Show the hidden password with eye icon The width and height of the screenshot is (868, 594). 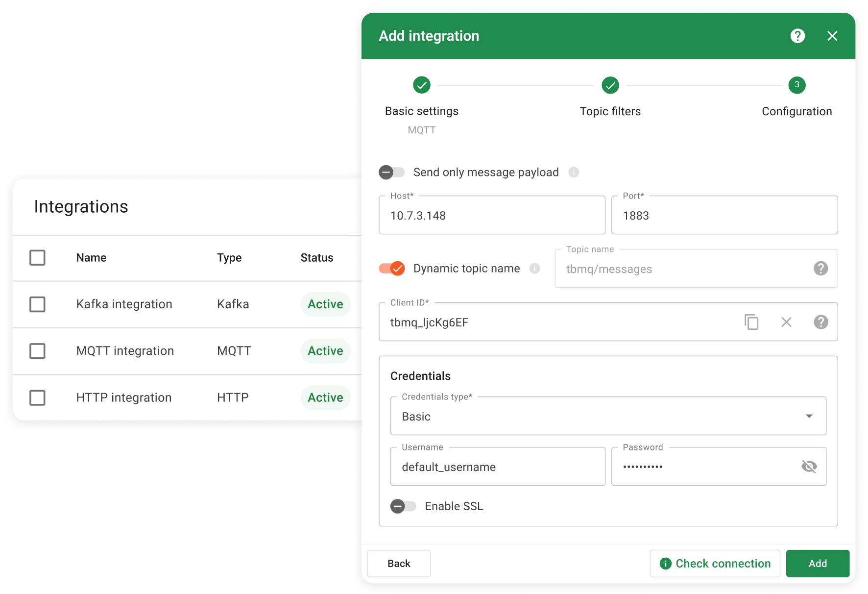click(809, 467)
